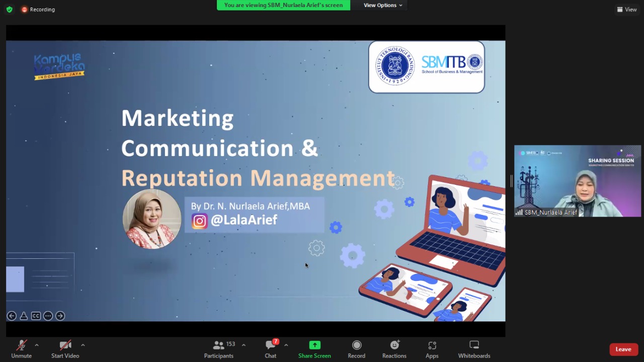Select SBM_Nurlaela Arief's video thumbnail

577,181
